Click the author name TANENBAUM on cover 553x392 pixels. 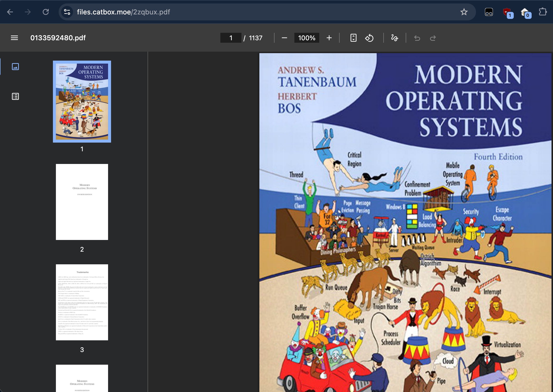click(317, 82)
